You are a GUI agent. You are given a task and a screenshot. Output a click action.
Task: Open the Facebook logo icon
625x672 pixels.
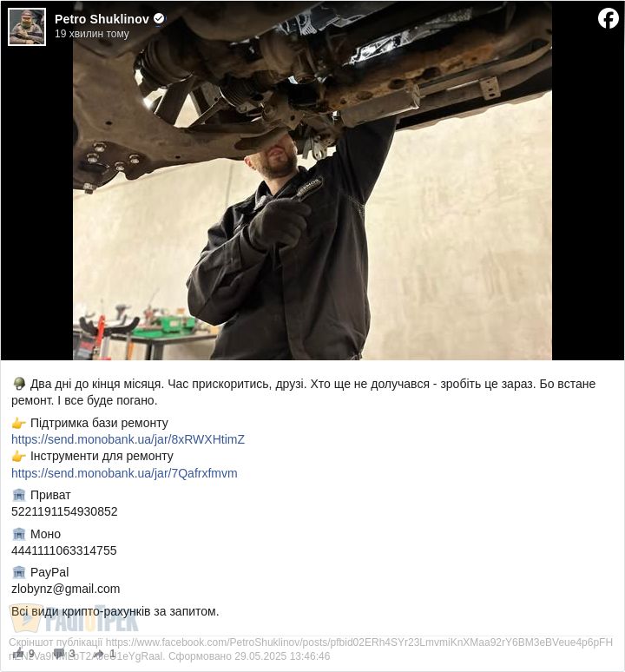point(609,19)
